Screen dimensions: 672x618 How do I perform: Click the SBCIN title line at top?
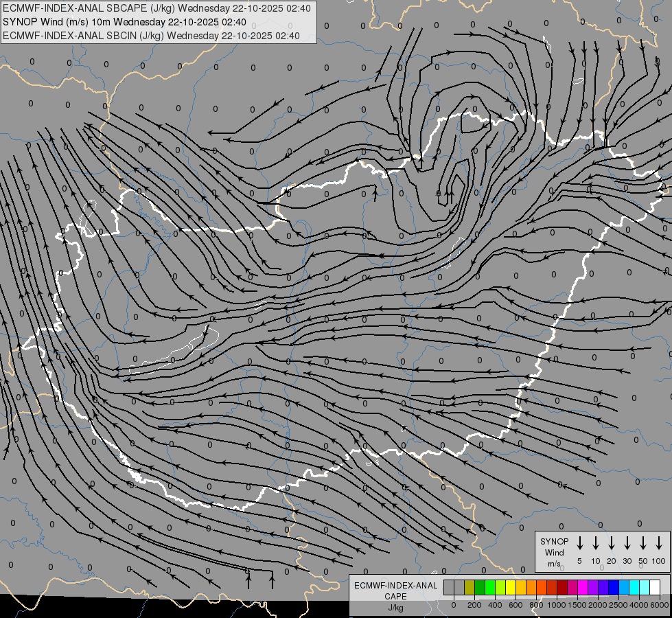[x=151, y=36]
